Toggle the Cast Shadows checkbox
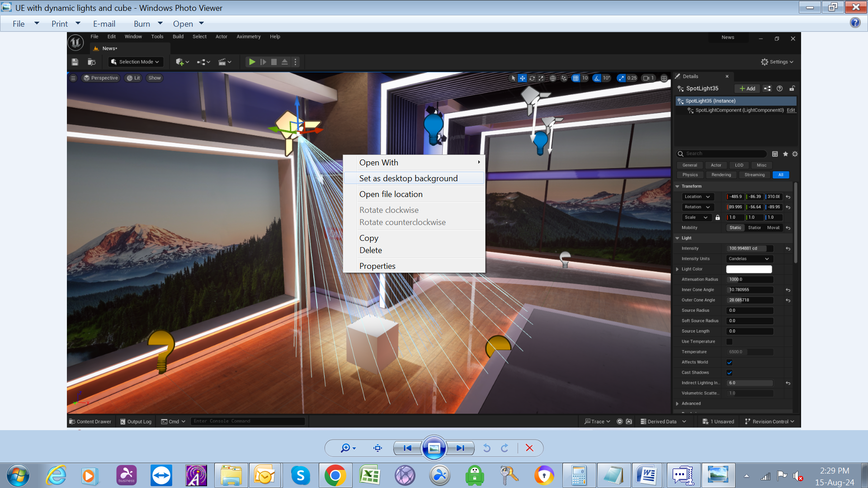This screenshot has height=488, width=868. (x=729, y=373)
